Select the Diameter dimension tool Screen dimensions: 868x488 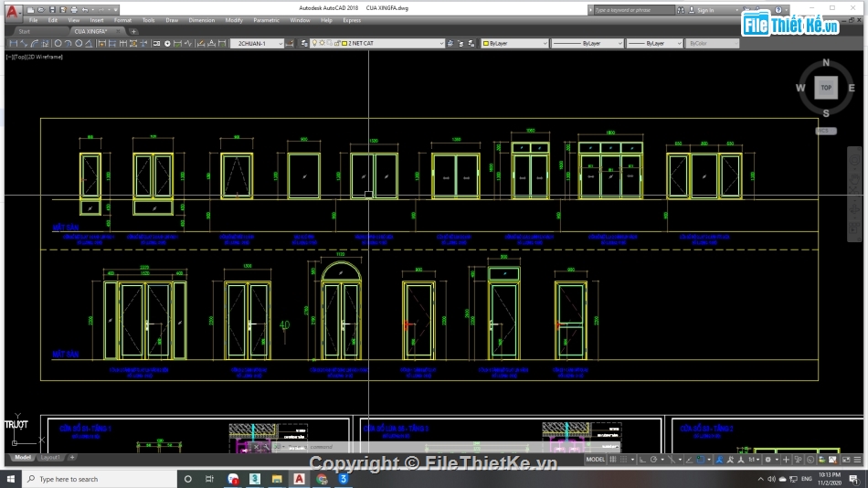click(x=79, y=43)
